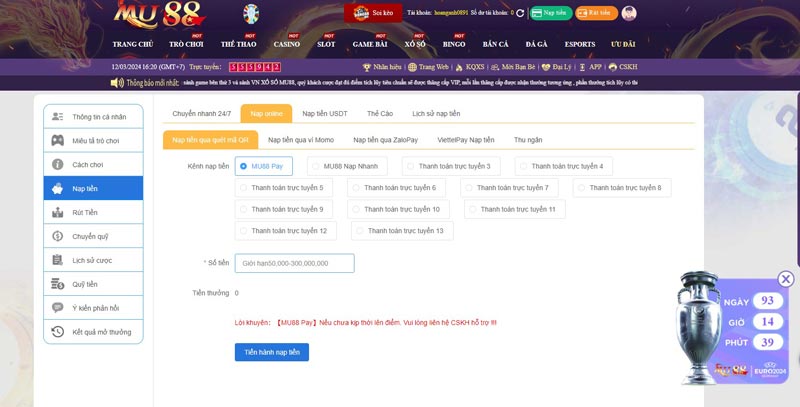
Task: Focus the Số tiền amount field
Action: (x=294, y=263)
